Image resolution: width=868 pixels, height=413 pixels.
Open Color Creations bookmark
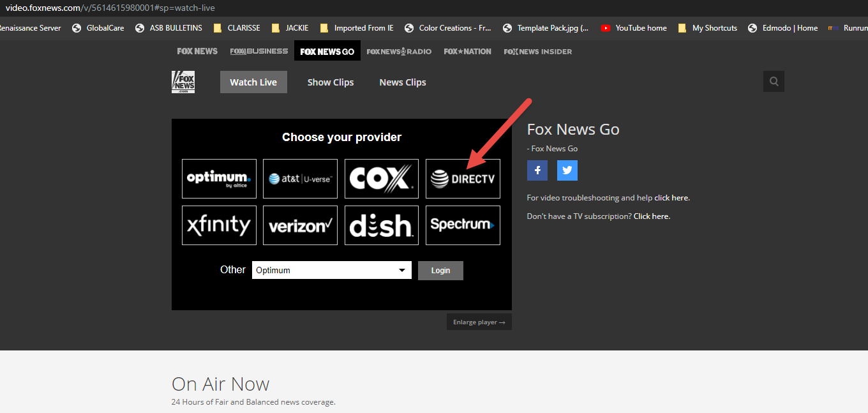448,28
